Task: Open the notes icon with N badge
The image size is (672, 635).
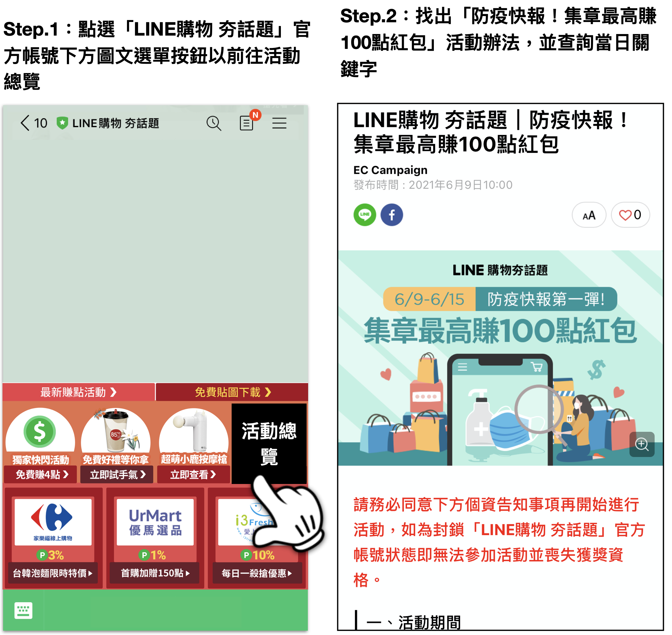Action: 247,123
